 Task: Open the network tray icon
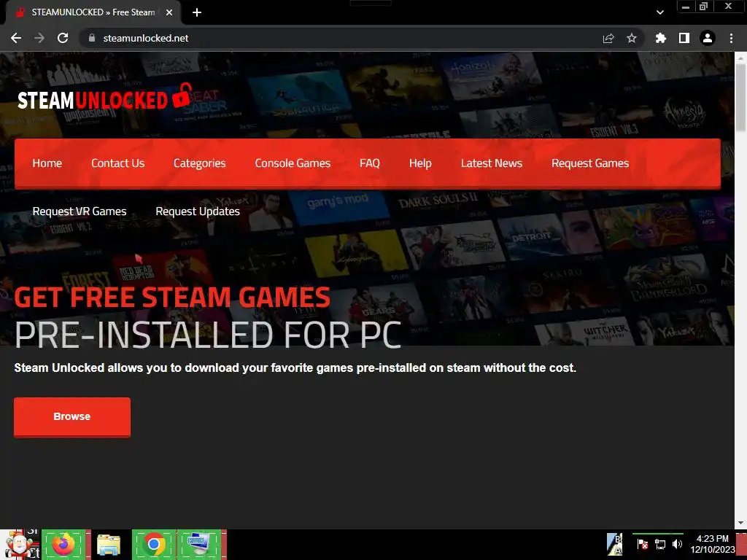(x=659, y=544)
